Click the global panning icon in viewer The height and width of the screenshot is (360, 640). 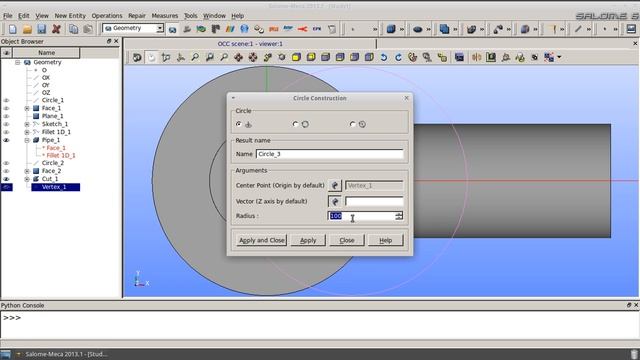[x=253, y=58]
